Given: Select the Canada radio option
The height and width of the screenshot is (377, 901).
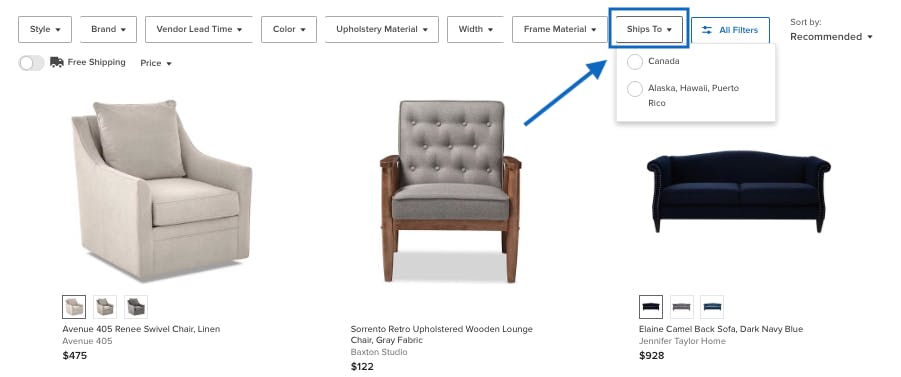Looking at the screenshot, I should pos(635,61).
